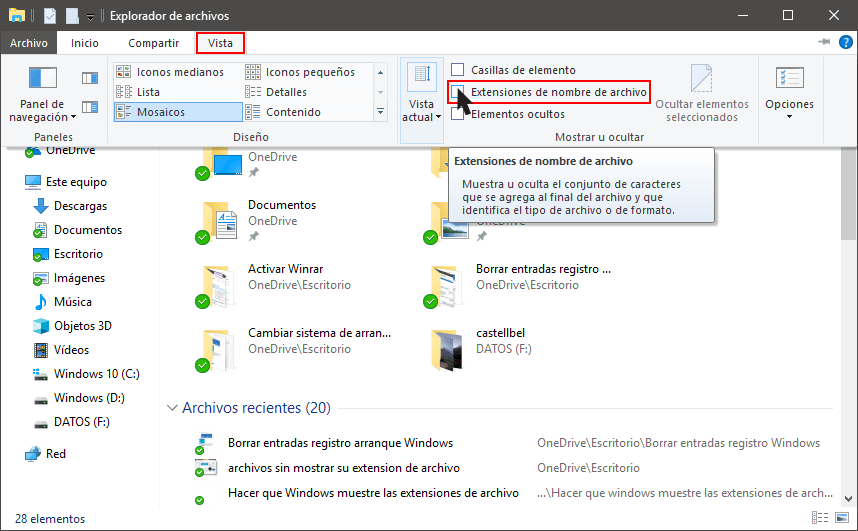The height and width of the screenshot is (531, 858).
Task: Toggle the Elementos ocultos checkbox
Action: point(457,114)
